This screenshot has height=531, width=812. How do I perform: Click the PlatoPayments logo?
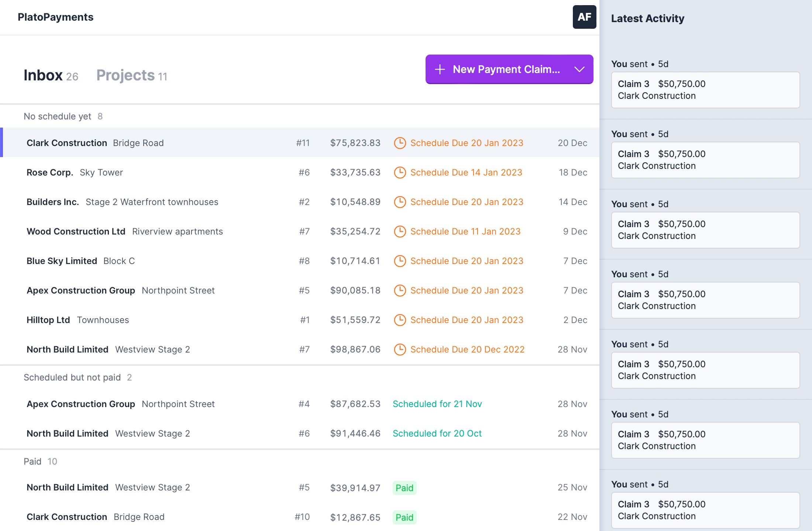pos(55,17)
